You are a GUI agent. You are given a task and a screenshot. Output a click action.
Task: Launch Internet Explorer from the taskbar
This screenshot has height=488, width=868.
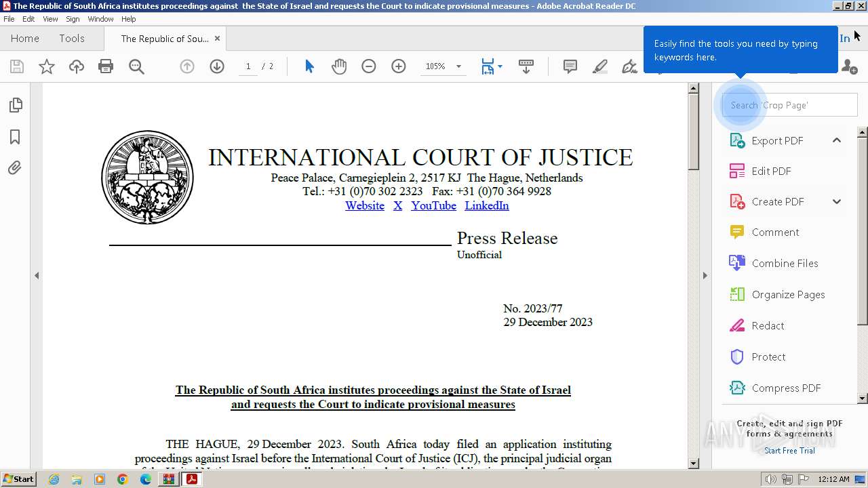54,479
